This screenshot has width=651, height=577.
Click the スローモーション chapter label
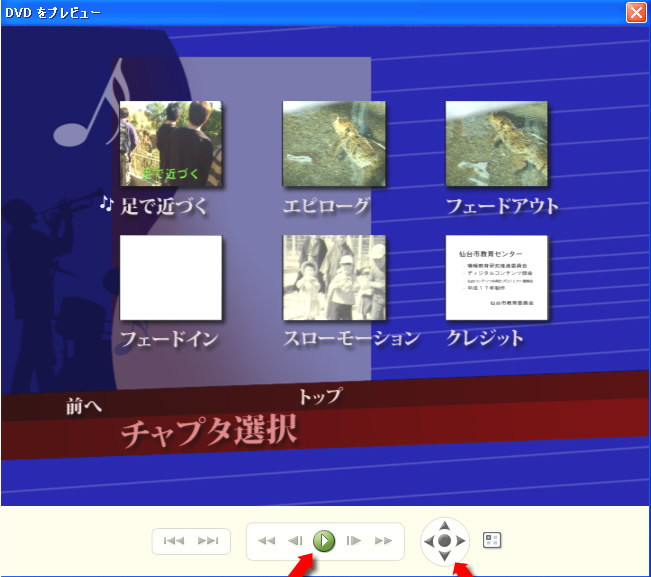point(351,339)
